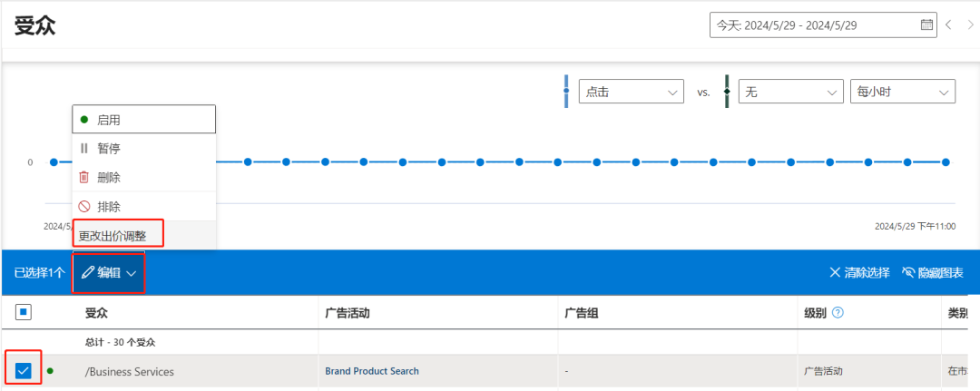The image size is (980, 391).
Task: Click the clear selection X icon
Action: tap(835, 272)
